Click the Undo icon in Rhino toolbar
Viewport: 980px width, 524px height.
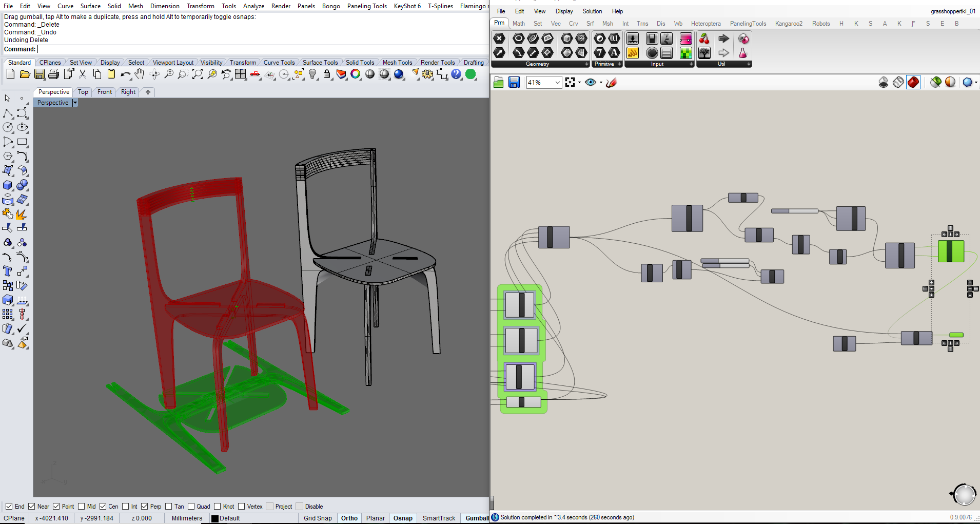click(126, 74)
